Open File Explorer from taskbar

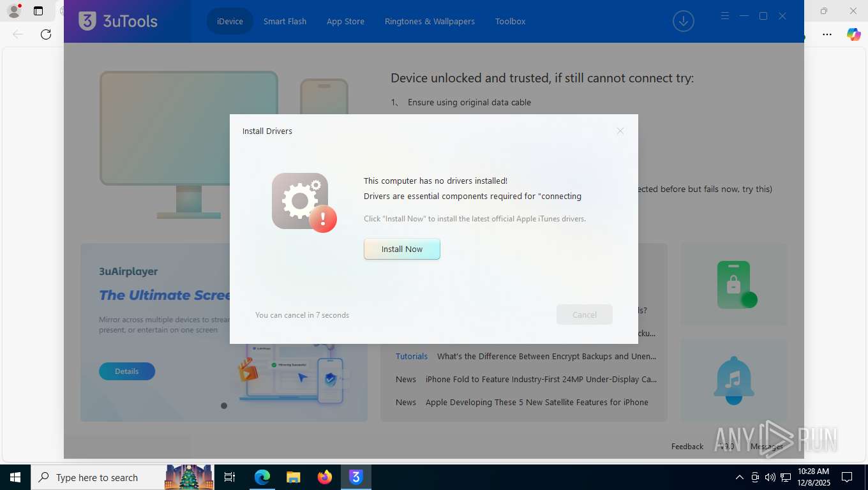(293, 477)
